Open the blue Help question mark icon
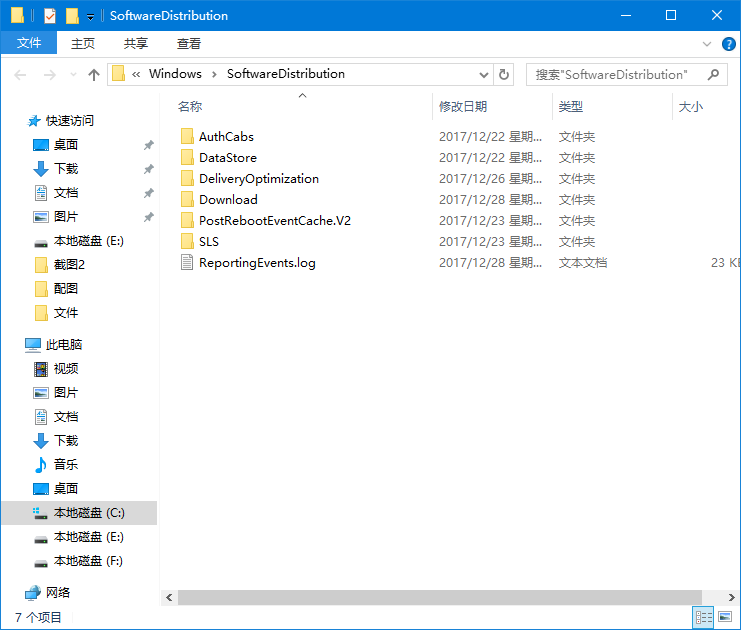Image resolution: width=741 pixels, height=630 pixels. tap(728, 44)
